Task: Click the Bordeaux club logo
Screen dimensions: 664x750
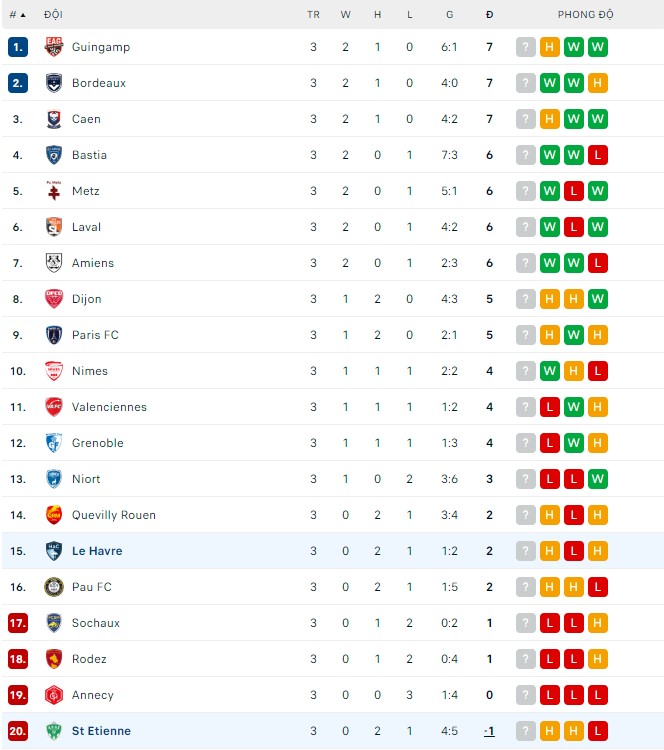Action: [x=54, y=83]
